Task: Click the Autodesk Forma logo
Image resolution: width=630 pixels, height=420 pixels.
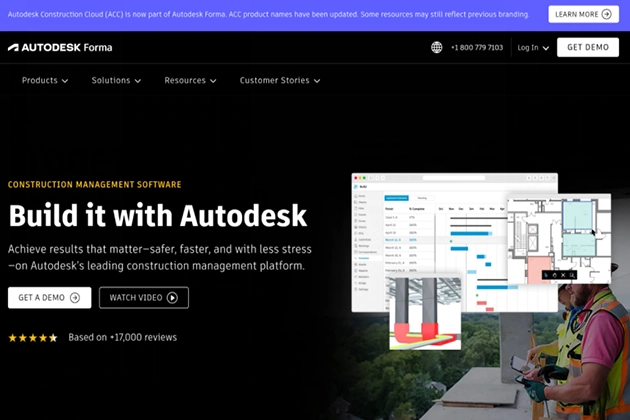Action: pyautogui.click(x=60, y=47)
